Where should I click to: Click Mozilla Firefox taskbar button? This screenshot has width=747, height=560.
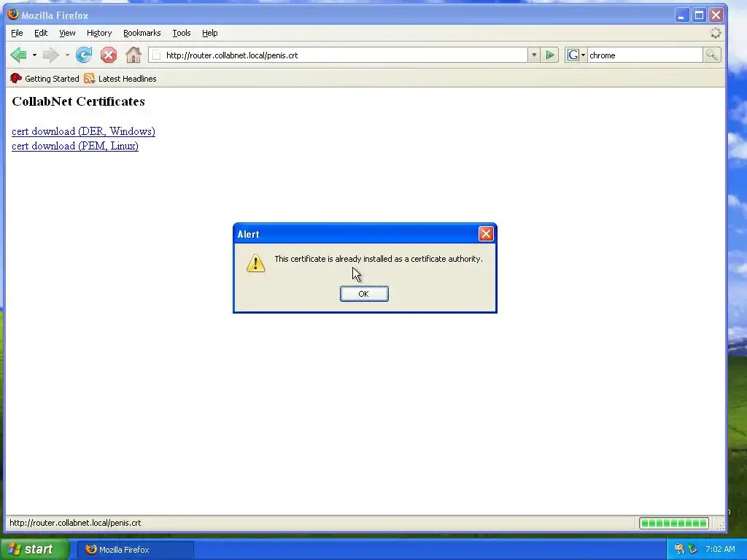coord(135,550)
